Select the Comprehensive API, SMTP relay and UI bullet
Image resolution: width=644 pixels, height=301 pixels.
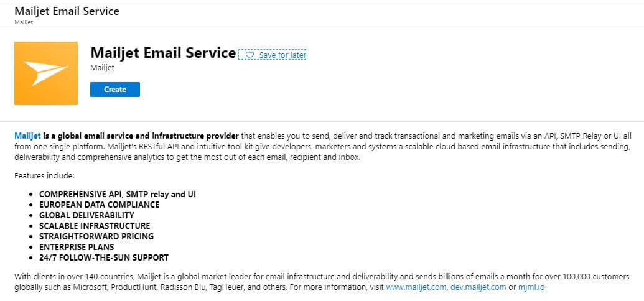(x=117, y=194)
